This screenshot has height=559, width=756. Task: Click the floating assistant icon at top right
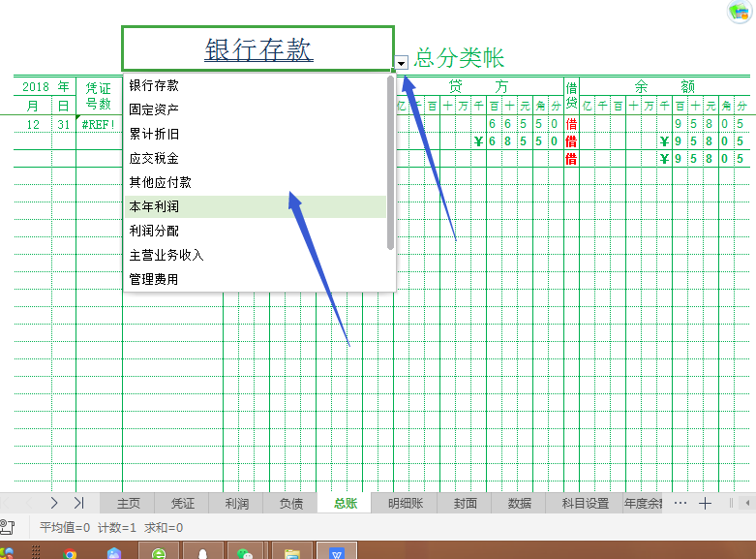[x=740, y=11]
